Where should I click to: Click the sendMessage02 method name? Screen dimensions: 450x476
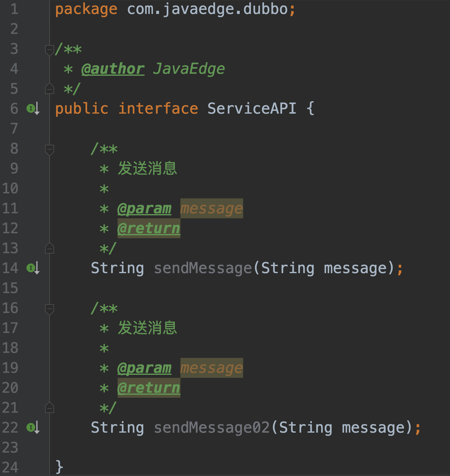(x=212, y=428)
